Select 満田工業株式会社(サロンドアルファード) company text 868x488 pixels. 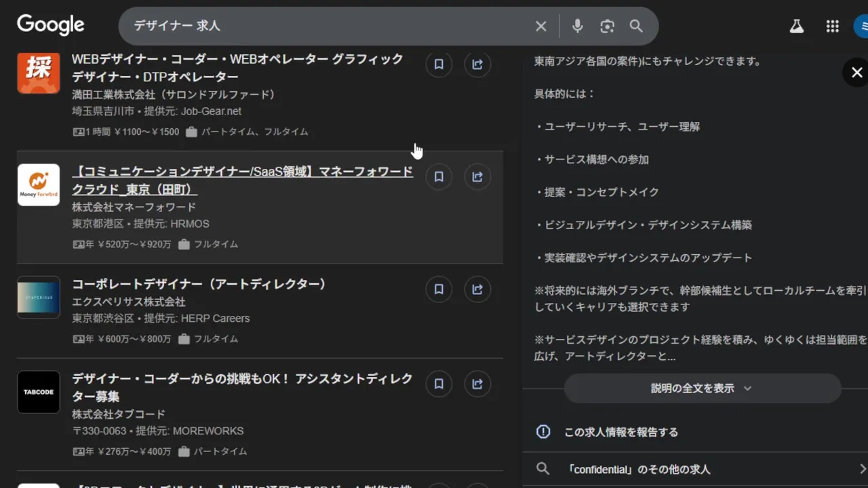tap(174, 94)
